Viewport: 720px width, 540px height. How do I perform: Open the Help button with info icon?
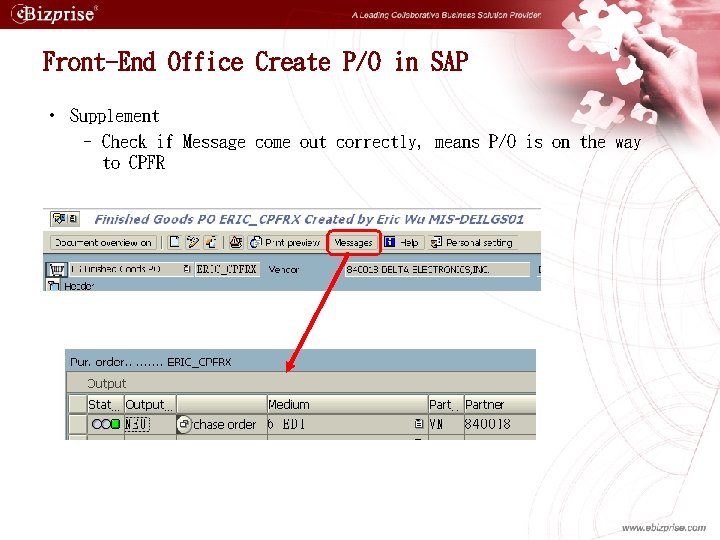402,242
